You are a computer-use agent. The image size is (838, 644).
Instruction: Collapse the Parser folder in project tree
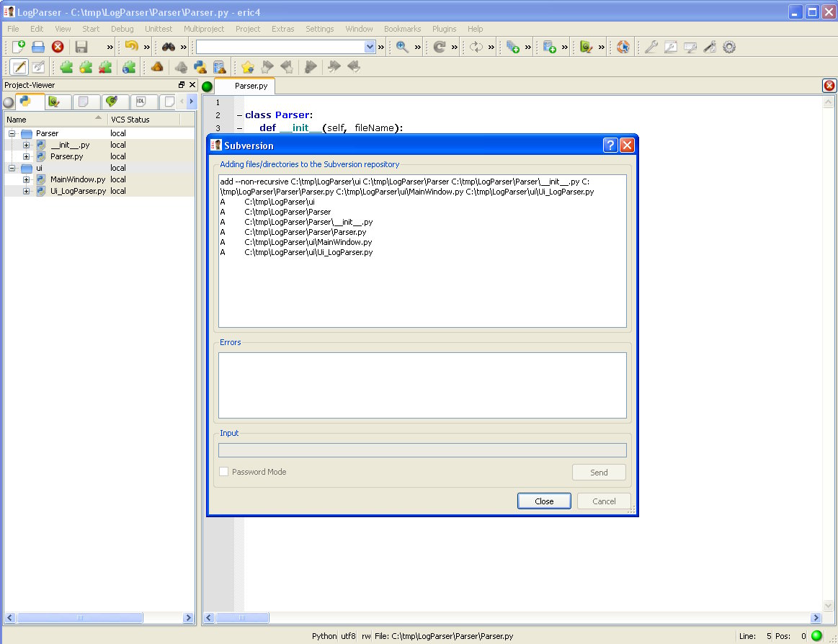(12, 133)
